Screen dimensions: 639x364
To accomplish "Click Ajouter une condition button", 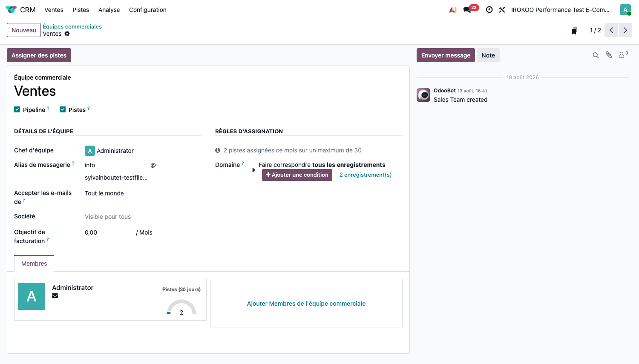I will point(297,175).
